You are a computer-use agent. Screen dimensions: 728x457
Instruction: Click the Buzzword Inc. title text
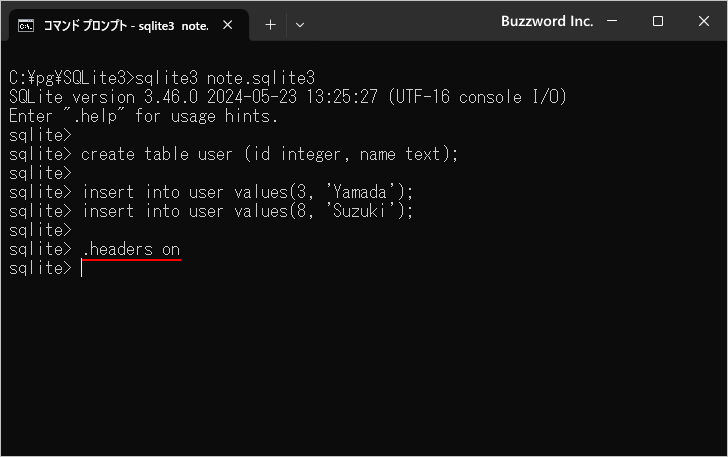coord(547,21)
